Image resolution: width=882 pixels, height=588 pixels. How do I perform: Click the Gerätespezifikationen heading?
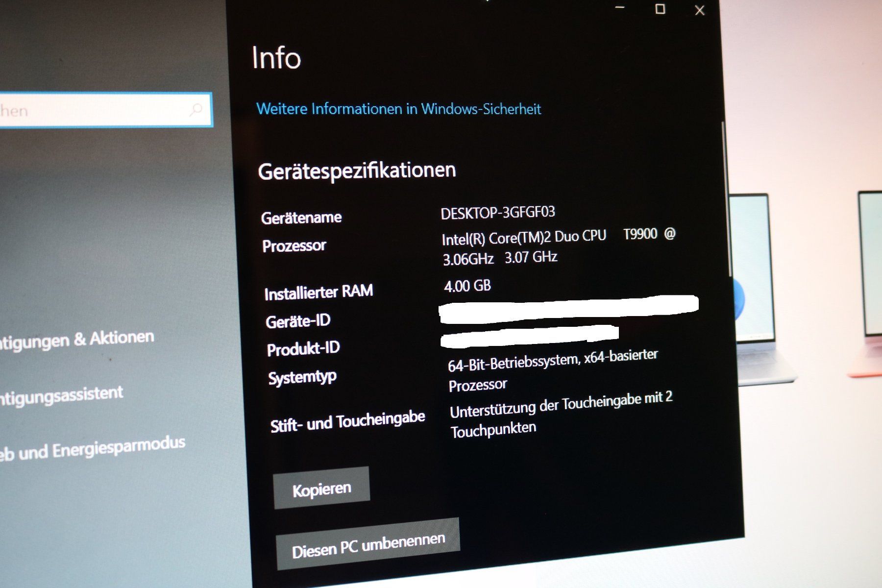click(x=357, y=171)
